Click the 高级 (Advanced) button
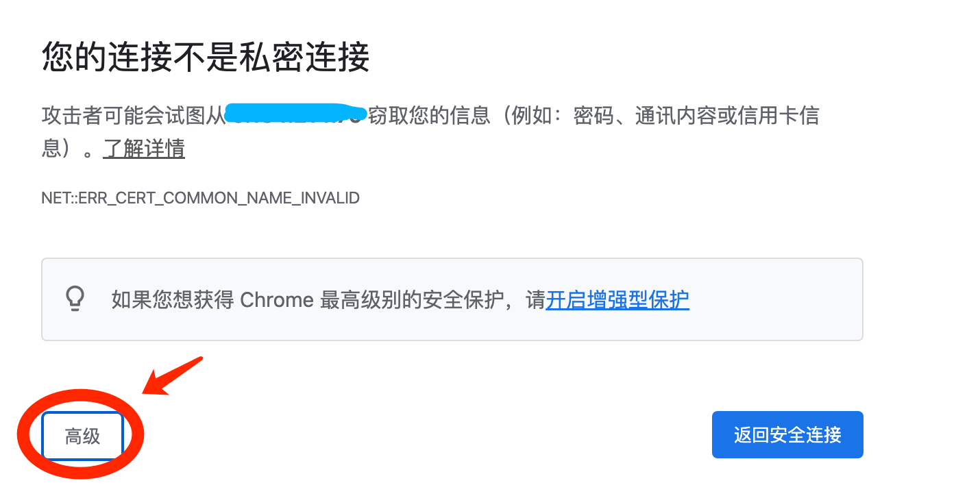The width and height of the screenshot is (980, 496). point(82,436)
